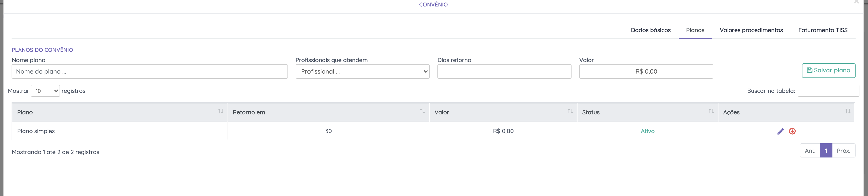This screenshot has width=868, height=196.
Task: Click the Ant. pagination button
Action: [810, 151]
